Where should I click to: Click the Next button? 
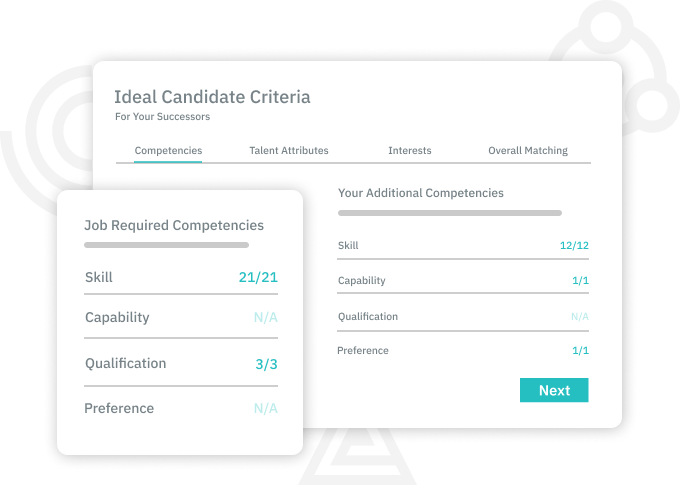click(x=554, y=390)
